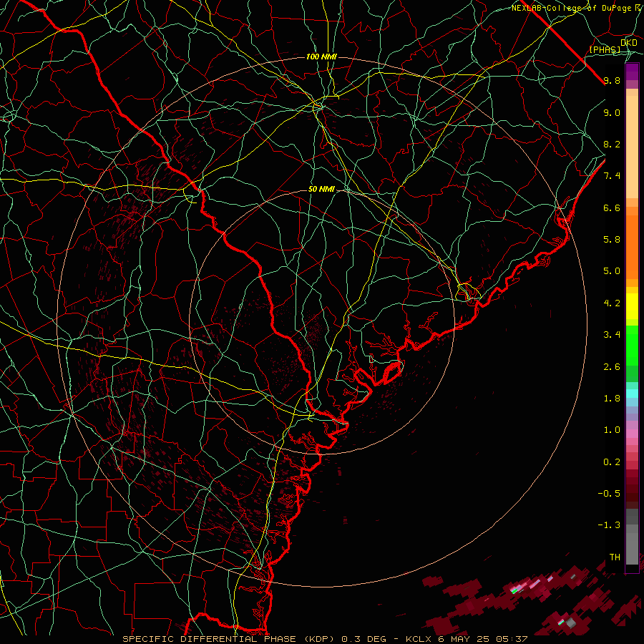Click the -1.3 scale value
Screen dimensions: 644x644
[609, 525]
